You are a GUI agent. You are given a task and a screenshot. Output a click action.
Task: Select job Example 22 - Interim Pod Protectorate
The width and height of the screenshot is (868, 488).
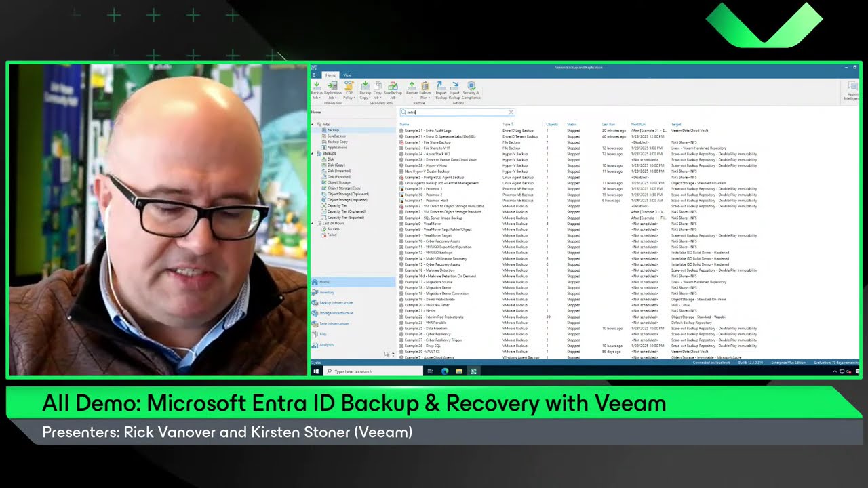click(x=431, y=317)
